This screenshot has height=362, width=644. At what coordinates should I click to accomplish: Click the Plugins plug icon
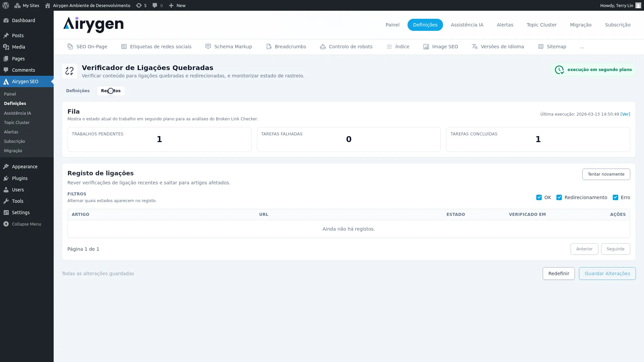6,178
